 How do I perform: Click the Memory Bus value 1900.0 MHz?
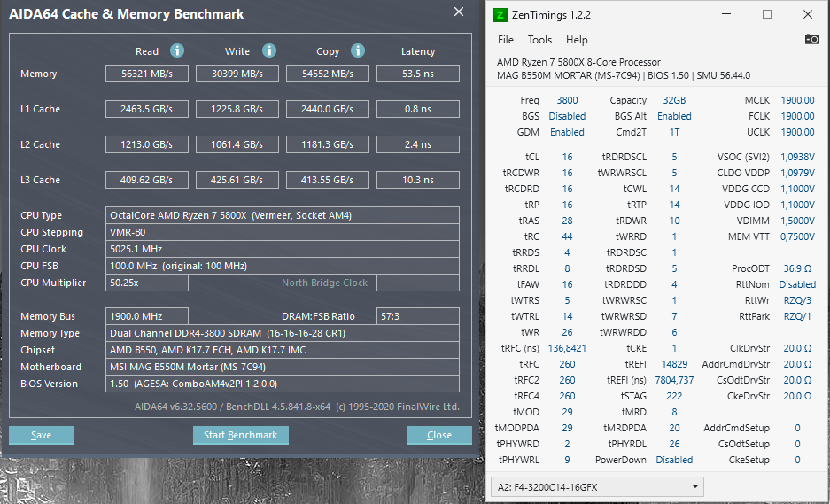point(147,316)
